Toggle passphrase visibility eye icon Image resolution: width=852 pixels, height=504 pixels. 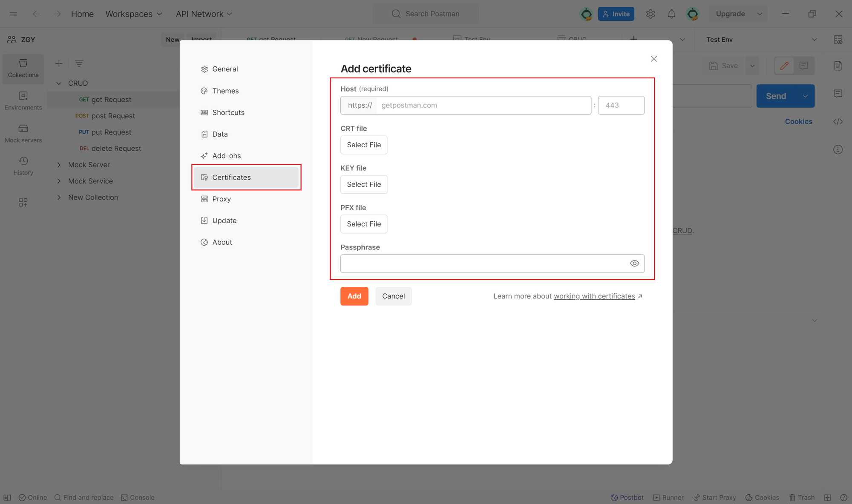pyautogui.click(x=634, y=263)
